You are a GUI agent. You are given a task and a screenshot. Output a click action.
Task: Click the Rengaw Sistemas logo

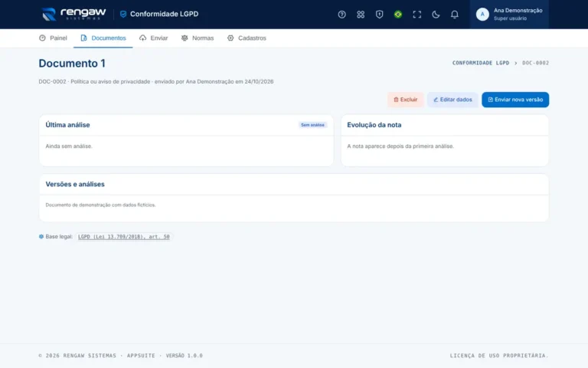[73, 15]
